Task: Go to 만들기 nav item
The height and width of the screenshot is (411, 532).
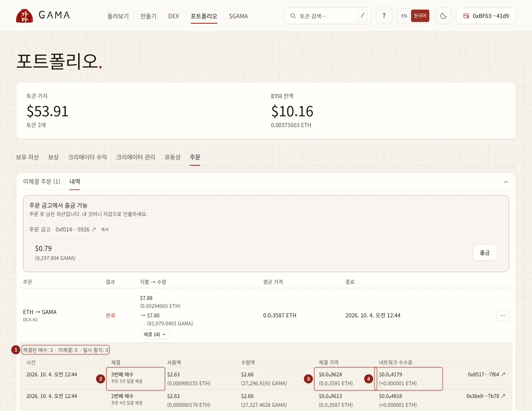Action: [x=149, y=16]
